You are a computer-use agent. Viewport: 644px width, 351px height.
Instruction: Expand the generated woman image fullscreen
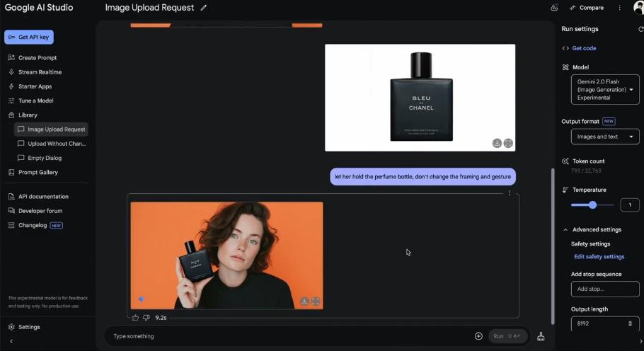(x=316, y=301)
